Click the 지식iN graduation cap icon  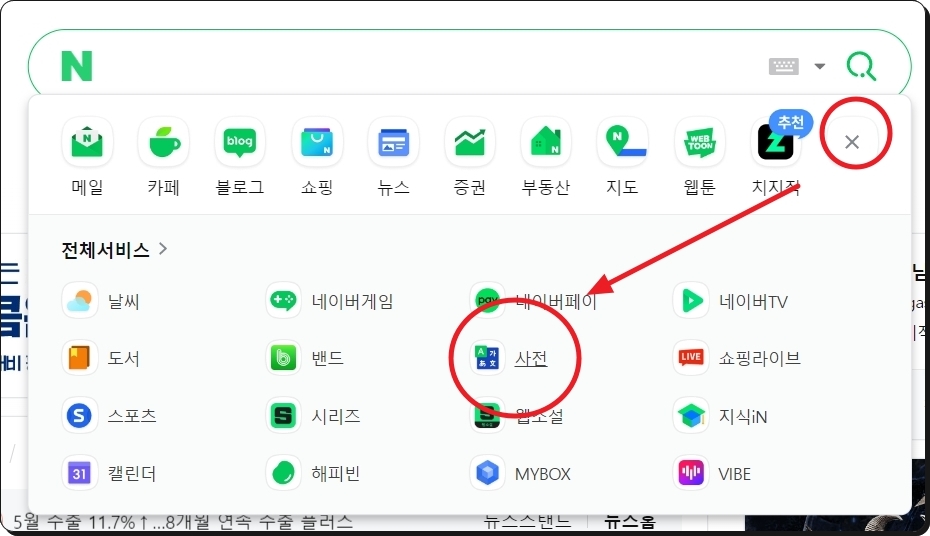click(x=691, y=416)
